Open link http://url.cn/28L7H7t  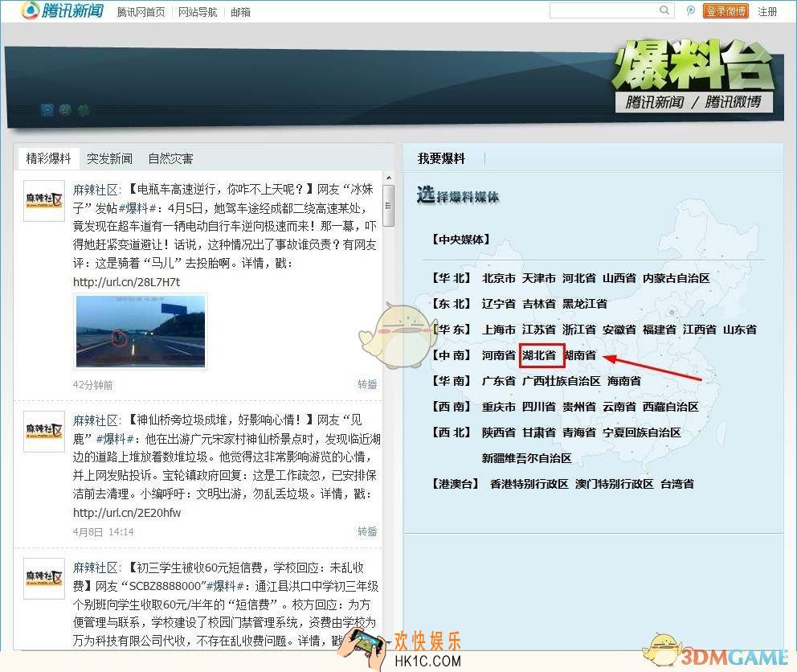[x=127, y=282]
